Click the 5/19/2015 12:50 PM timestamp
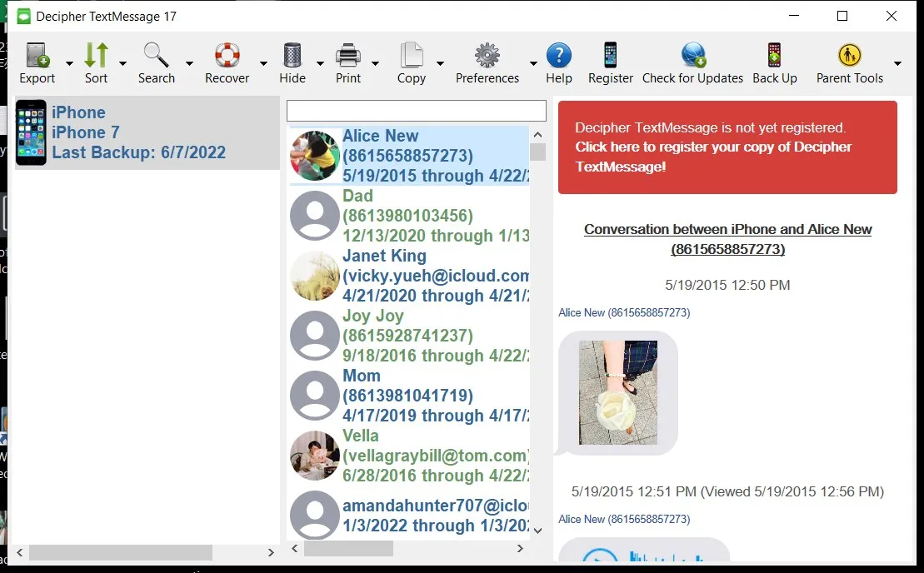This screenshot has width=924, height=573. pos(727,285)
